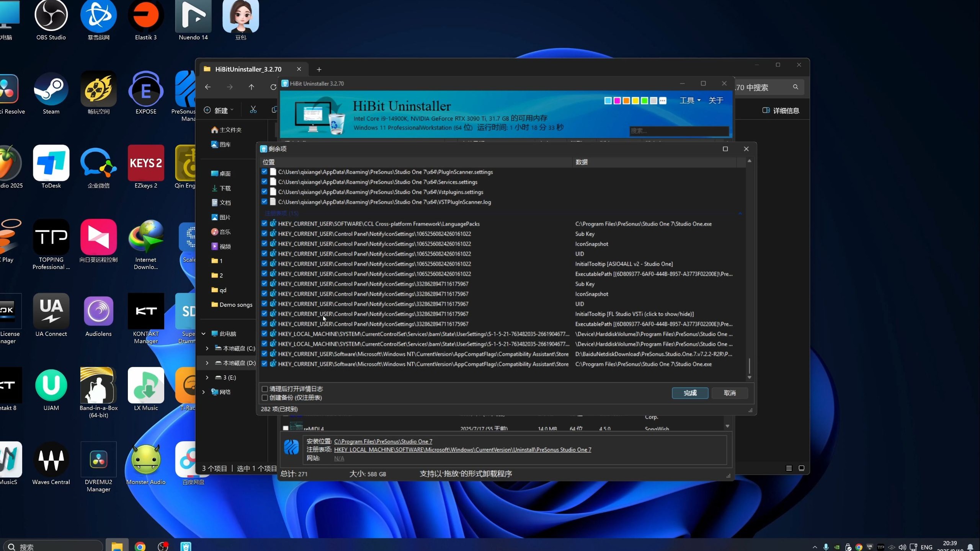Expand 本地磁盘 (D:) tree node
The height and width of the screenshot is (551, 980).
point(207,363)
